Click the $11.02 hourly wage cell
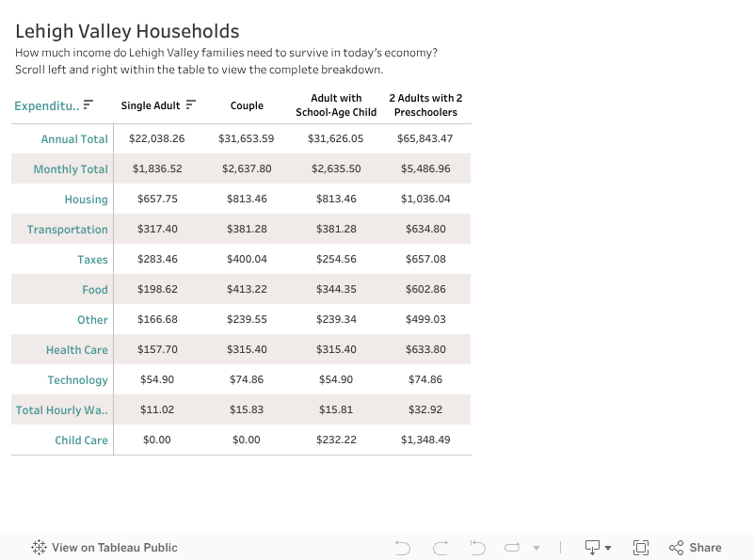The height and width of the screenshot is (560, 753). 157,409
